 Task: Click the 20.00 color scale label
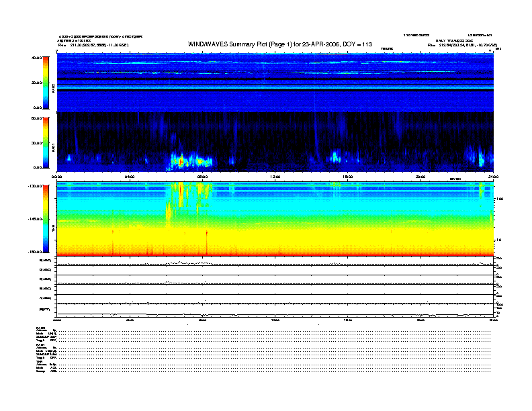[x=37, y=83]
